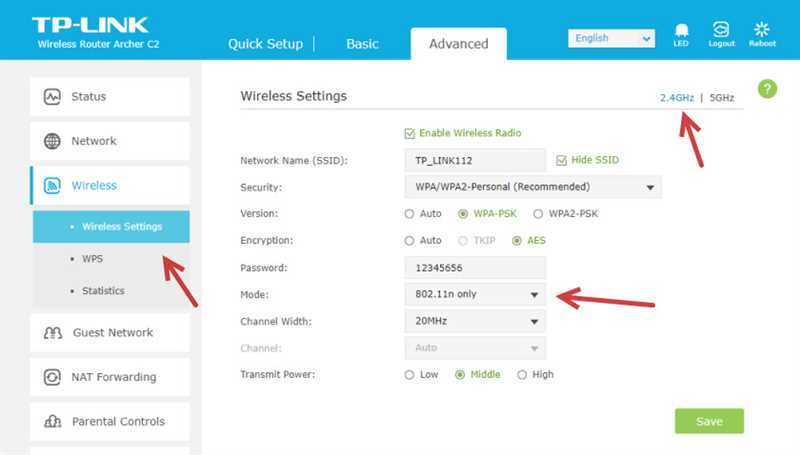Click the TP-LINK logo
800x455 pixels.
90,25
